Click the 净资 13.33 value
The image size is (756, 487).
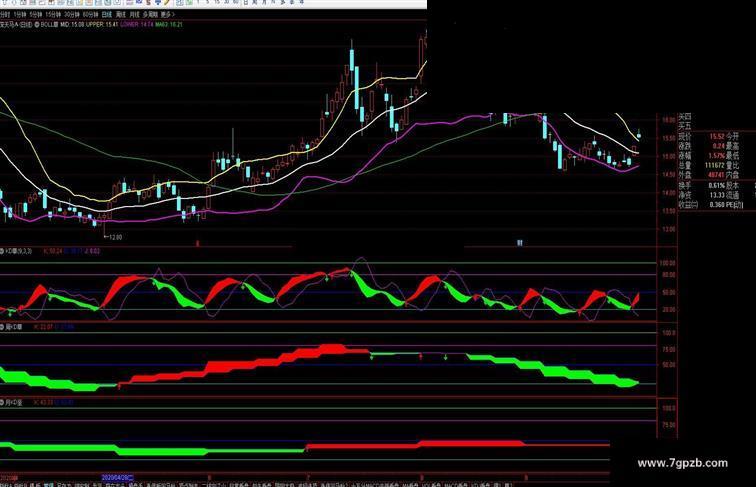pos(717,195)
